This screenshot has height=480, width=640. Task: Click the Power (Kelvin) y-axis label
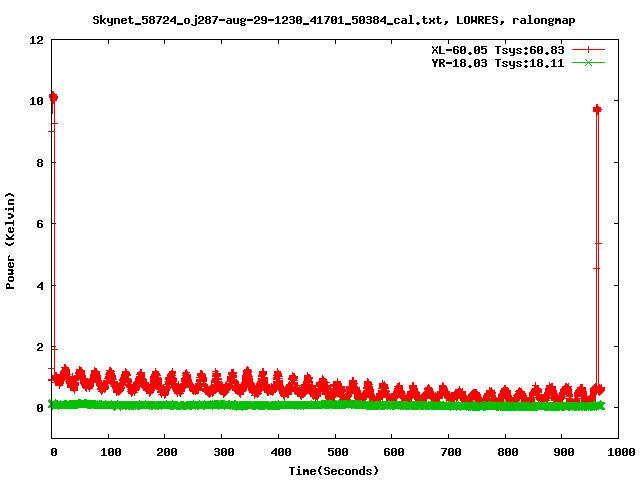[10, 241]
